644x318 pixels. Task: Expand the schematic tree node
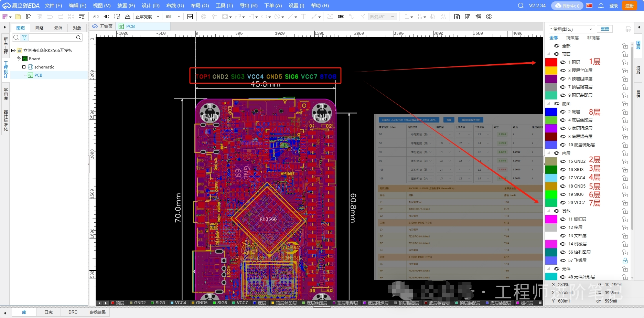click(24, 67)
